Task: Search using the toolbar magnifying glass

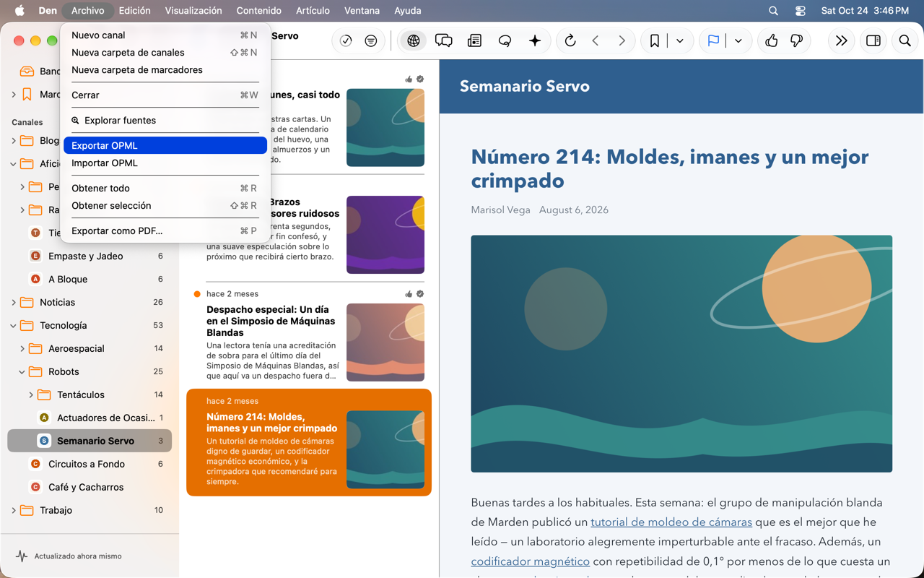Action: (x=905, y=41)
